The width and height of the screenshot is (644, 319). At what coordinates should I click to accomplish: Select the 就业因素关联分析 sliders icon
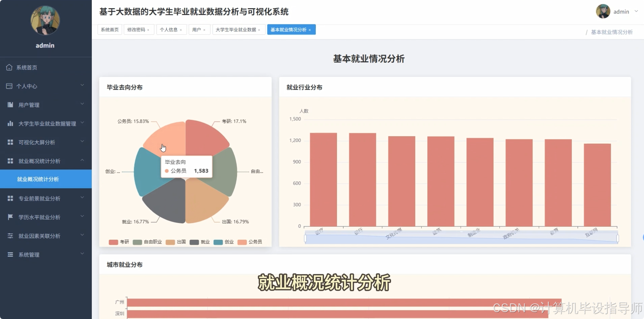pos(9,236)
